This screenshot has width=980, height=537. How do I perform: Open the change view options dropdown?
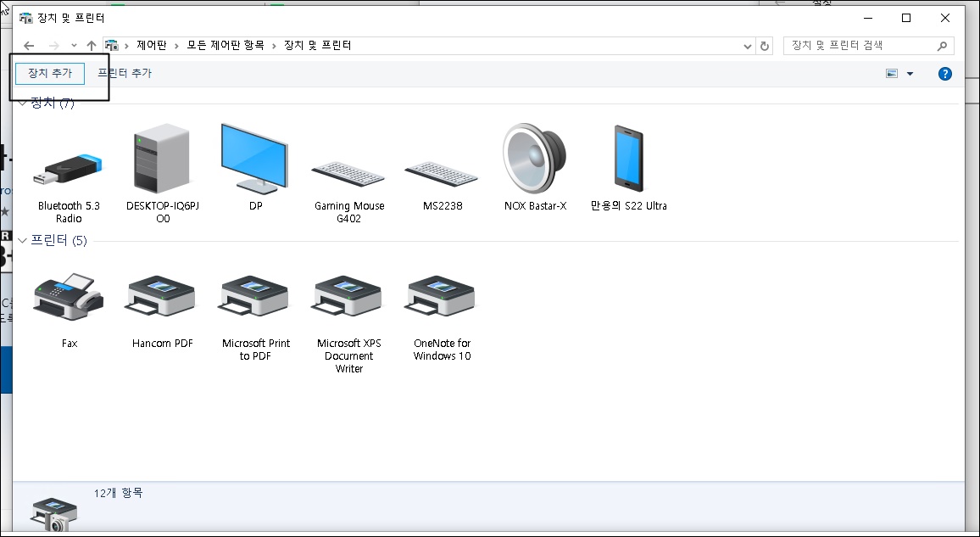(910, 73)
